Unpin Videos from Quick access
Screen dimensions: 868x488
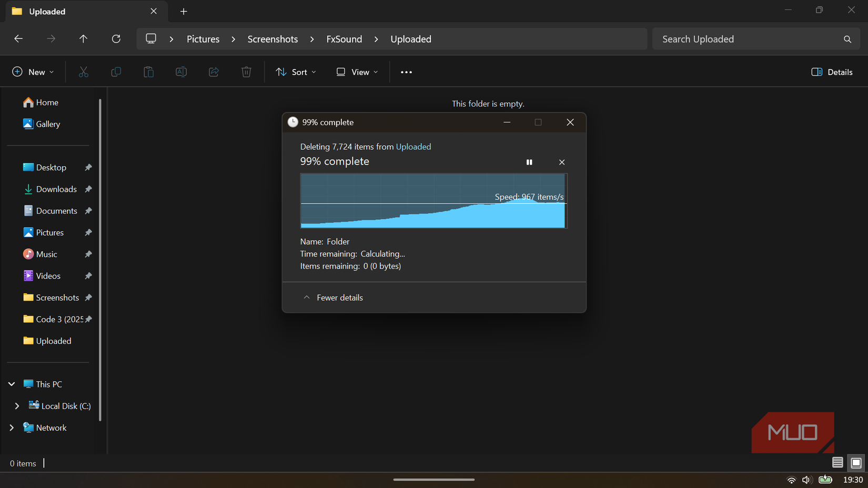[x=88, y=276]
